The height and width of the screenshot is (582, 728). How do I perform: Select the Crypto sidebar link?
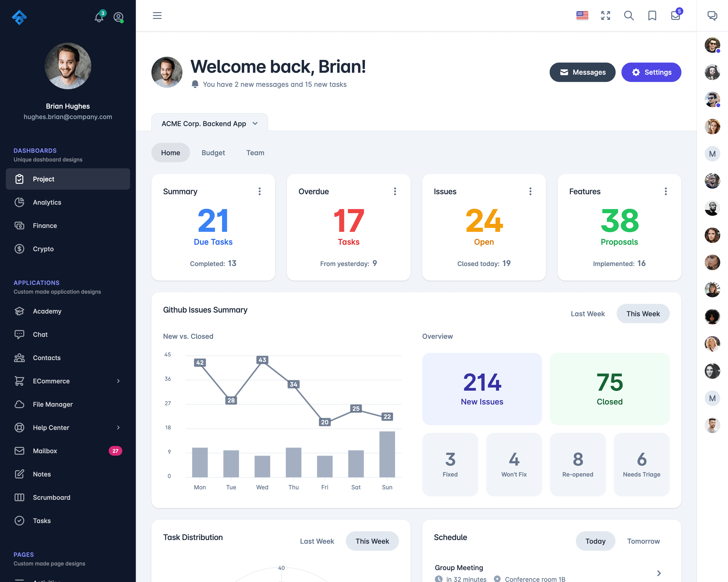point(43,249)
